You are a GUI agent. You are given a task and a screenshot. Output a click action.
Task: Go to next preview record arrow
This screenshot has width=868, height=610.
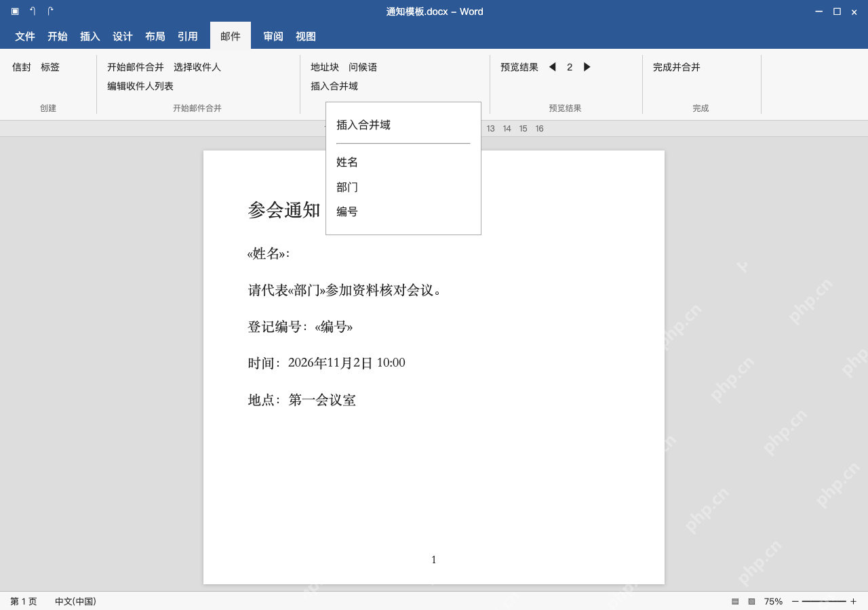(587, 67)
